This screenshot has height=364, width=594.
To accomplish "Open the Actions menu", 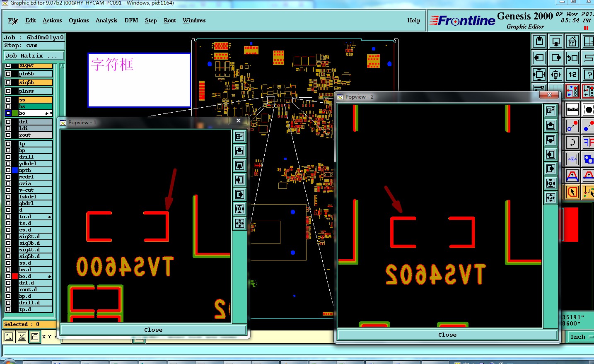I will (x=52, y=20).
